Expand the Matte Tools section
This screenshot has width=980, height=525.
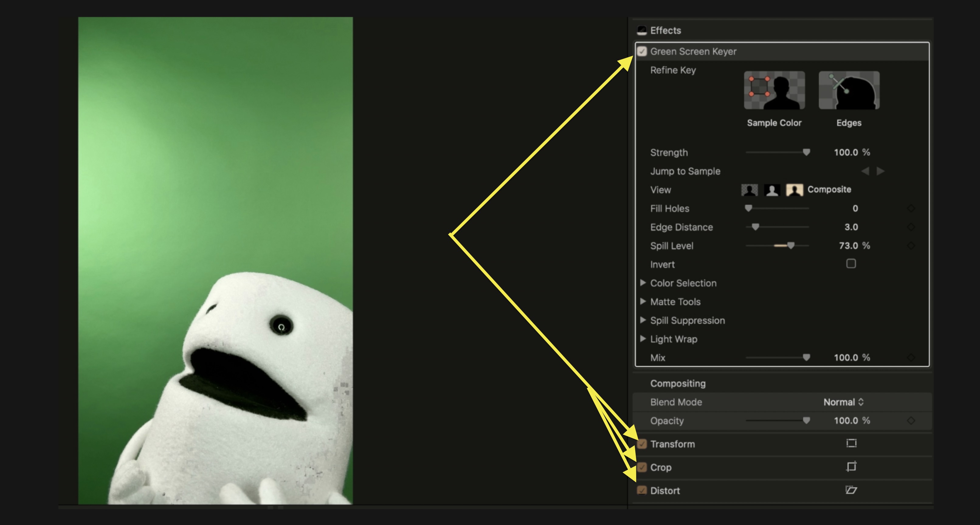pyautogui.click(x=643, y=301)
